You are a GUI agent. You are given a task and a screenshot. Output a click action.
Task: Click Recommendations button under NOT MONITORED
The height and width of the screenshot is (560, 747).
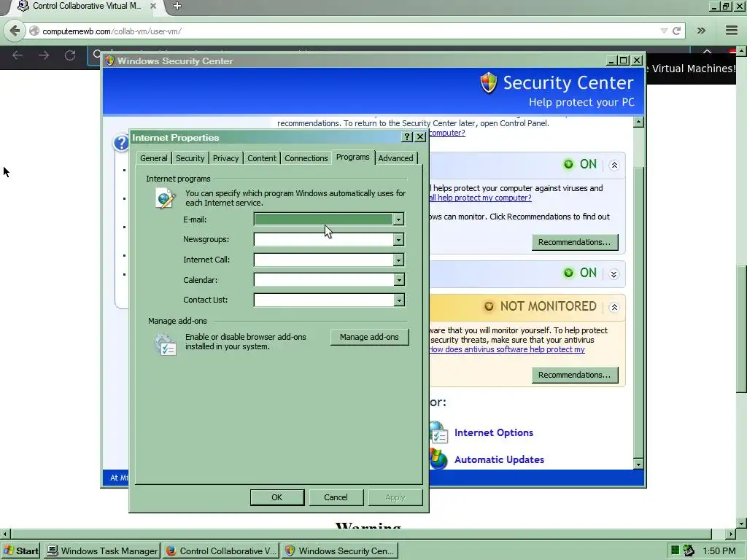[574, 375]
